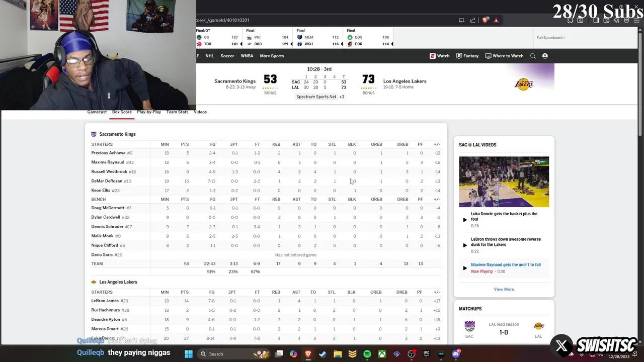This screenshot has height=362, width=644.
Task: Open Task View on the taskbar
Action: coord(279,354)
